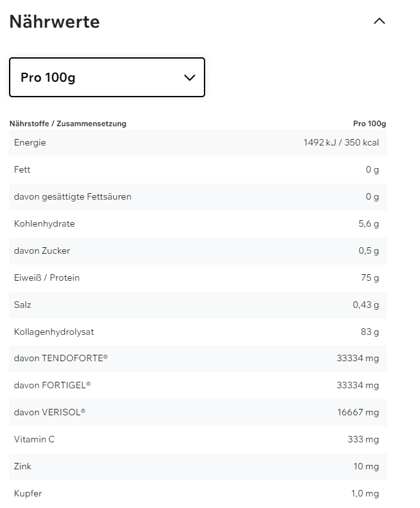This screenshot has width=420, height=508.
Task: Click the Pro 100g column header
Action: tap(369, 124)
